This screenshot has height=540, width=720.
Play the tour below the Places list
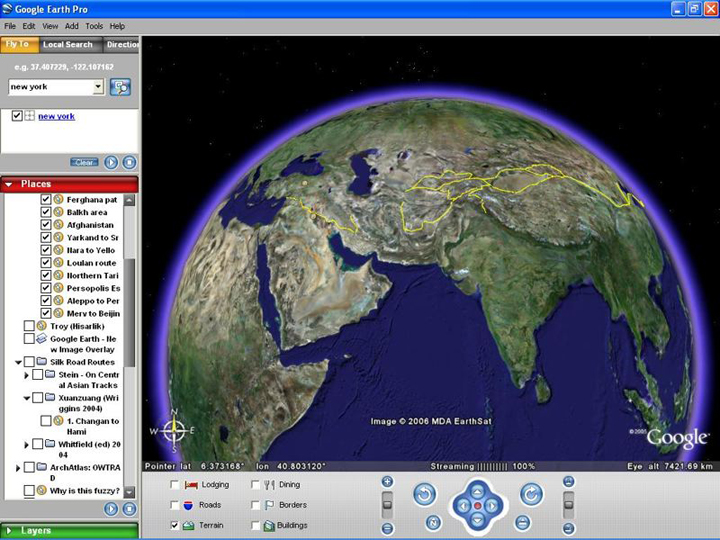coord(111,509)
